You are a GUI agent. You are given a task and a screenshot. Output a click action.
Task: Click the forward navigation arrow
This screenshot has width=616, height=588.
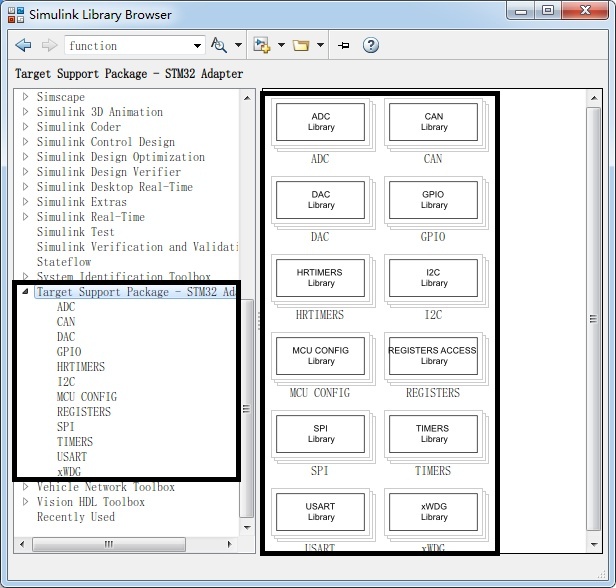pos(49,46)
